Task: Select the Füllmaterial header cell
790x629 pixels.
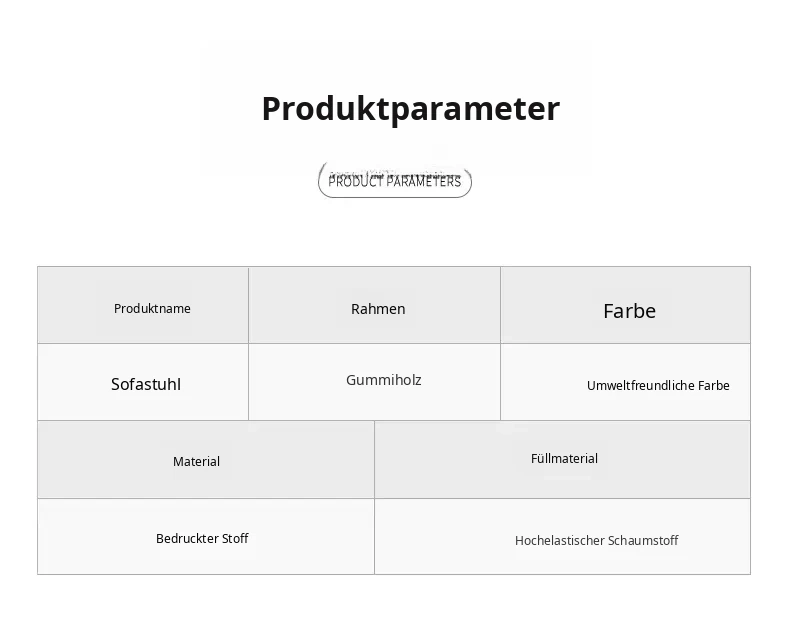Action: tap(562, 460)
